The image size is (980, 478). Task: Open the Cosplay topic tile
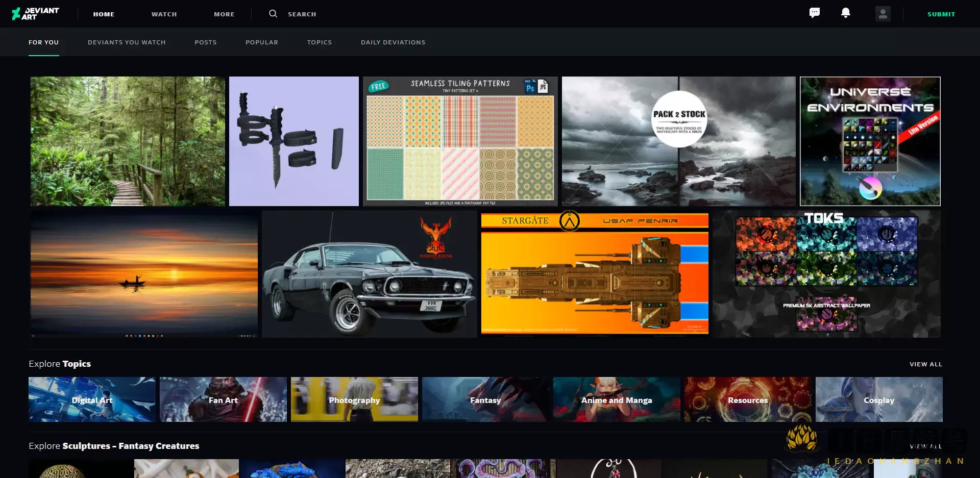coord(878,399)
